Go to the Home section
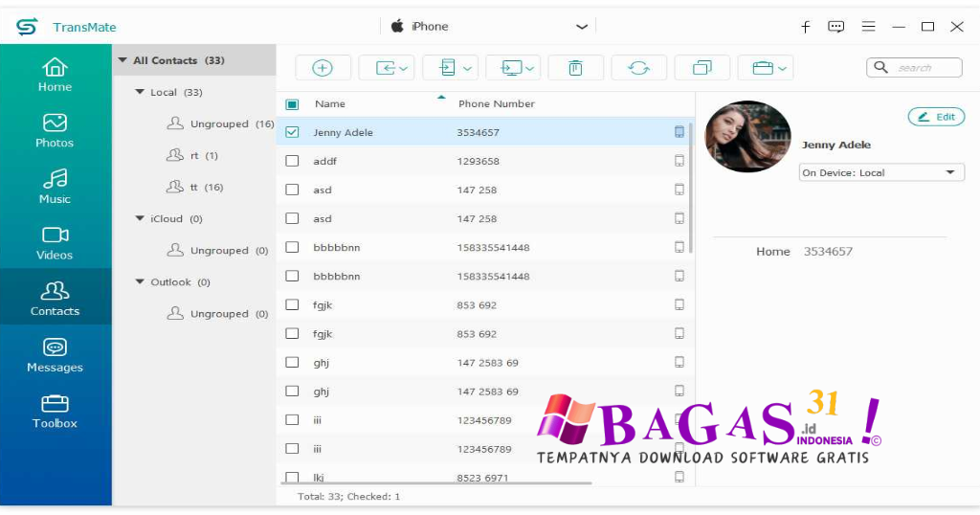 click(55, 75)
